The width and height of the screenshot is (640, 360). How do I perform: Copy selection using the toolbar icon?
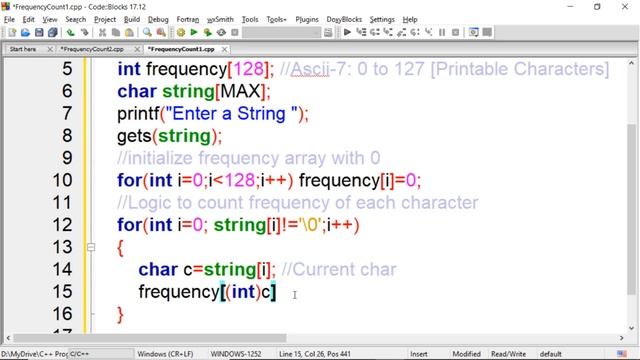(x=116, y=32)
